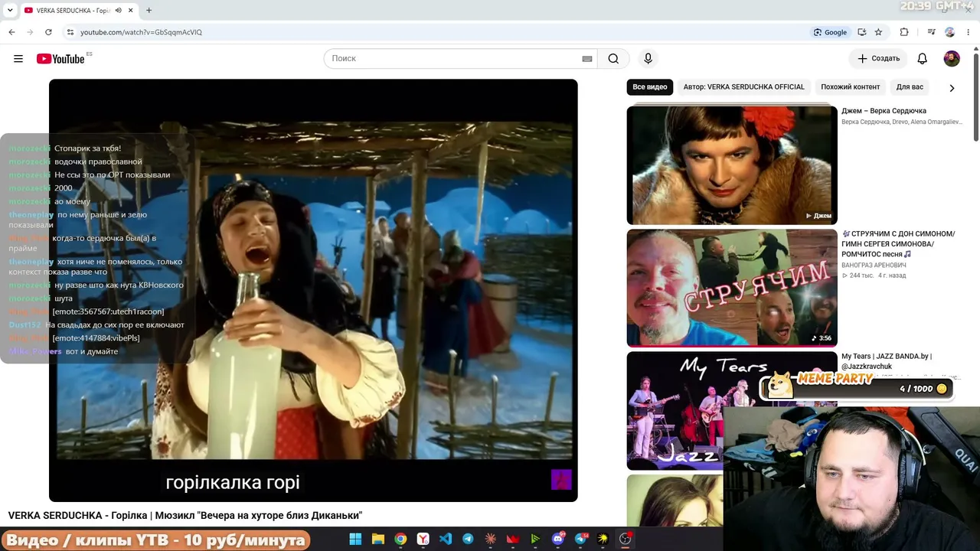Close the VERKA SERDUCHKA tab

click(130, 11)
